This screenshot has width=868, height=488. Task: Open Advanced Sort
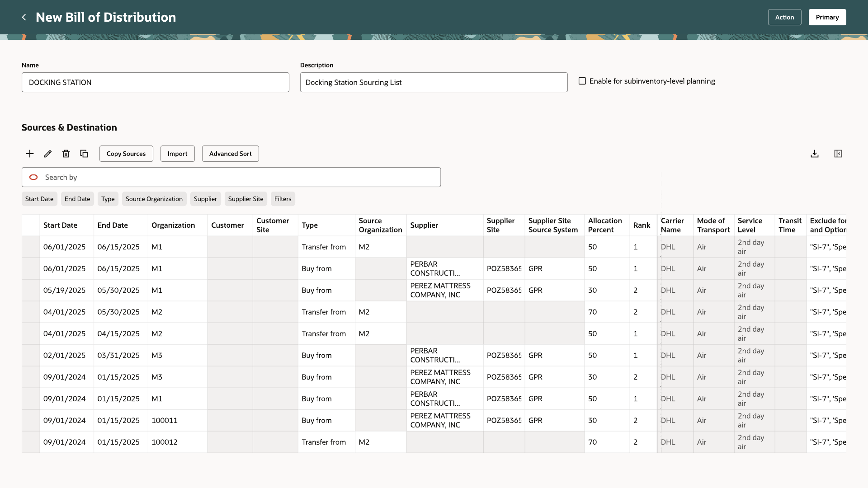point(231,154)
